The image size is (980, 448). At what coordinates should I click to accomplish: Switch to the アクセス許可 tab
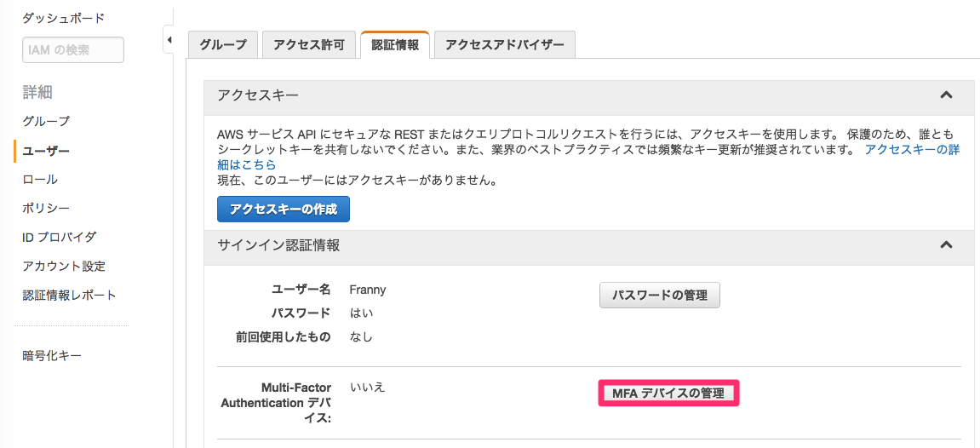[308, 45]
